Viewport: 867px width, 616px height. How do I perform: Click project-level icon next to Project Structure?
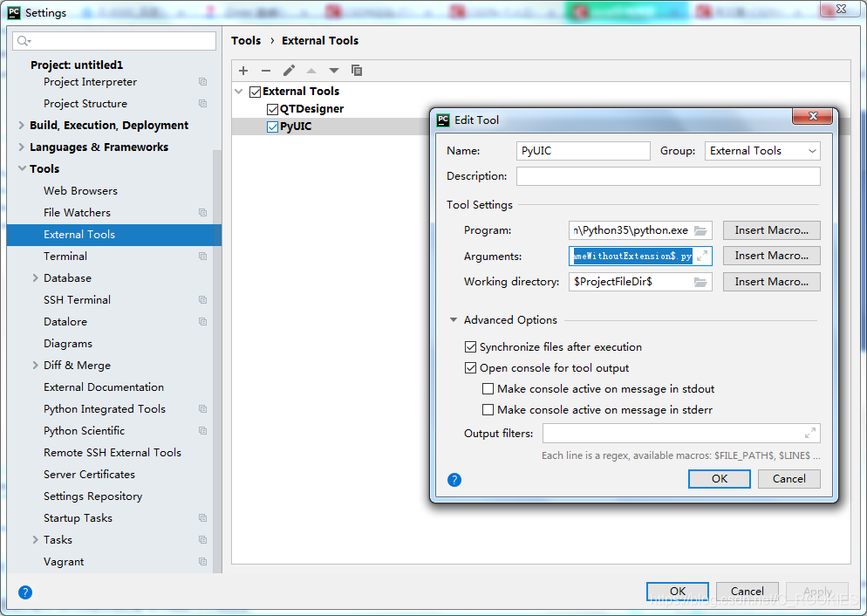(x=203, y=104)
